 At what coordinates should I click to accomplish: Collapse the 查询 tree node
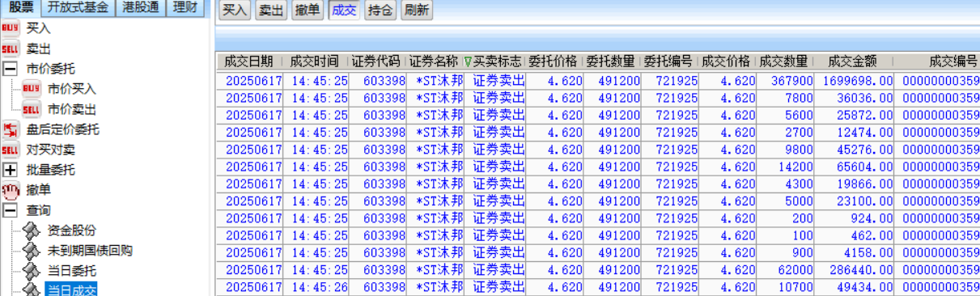pos(11,210)
